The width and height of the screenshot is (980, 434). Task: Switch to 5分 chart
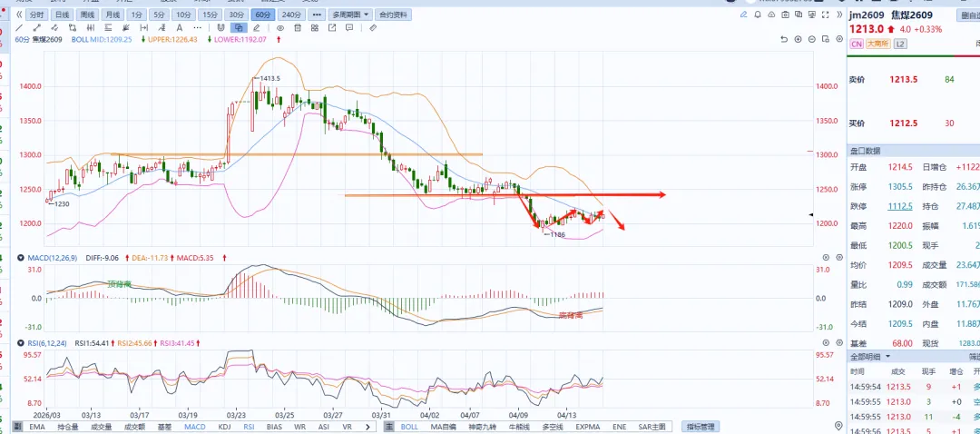click(x=160, y=15)
